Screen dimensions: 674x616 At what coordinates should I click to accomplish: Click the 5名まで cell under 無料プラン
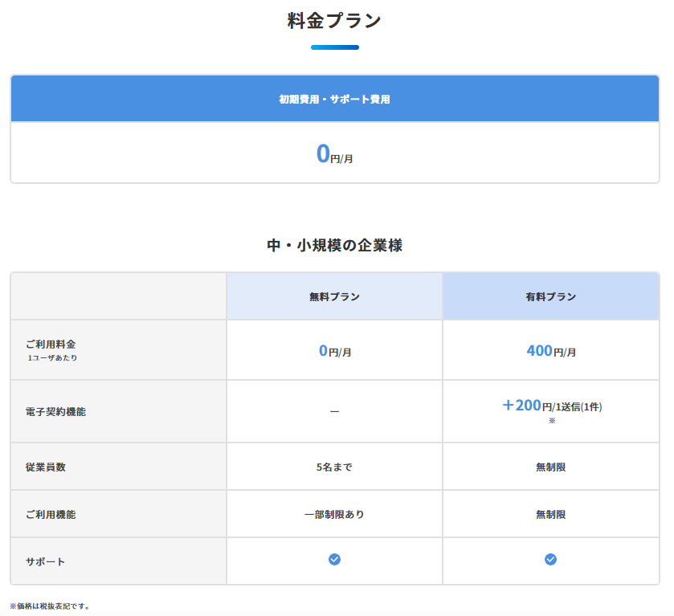coord(334,466)
